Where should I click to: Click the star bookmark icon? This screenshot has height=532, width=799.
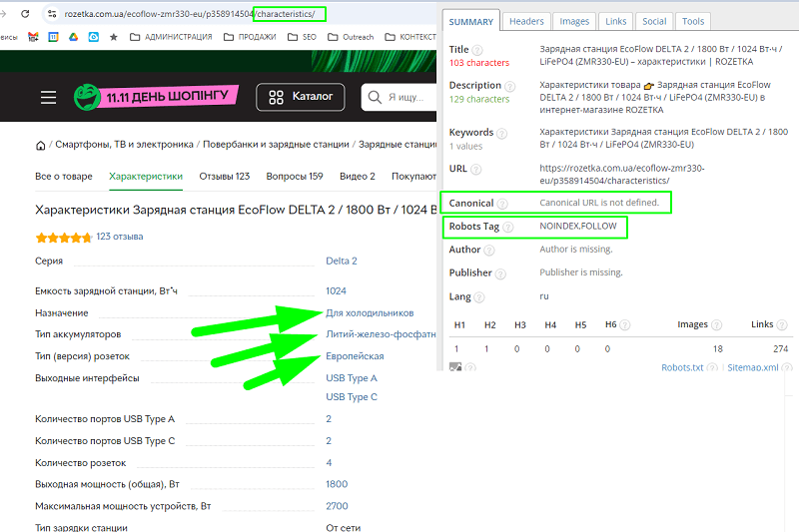coord(114,37)
